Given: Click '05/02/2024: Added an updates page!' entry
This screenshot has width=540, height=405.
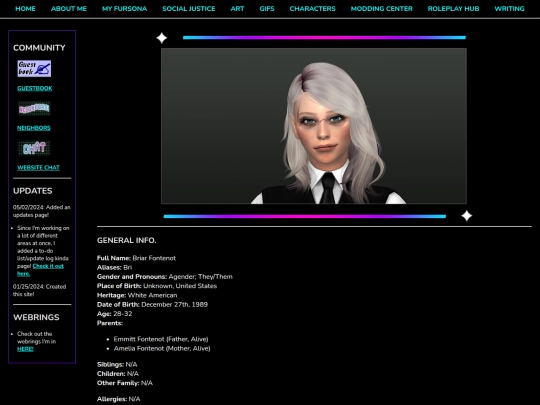Looking at the screenshot, I should point(41,211).
